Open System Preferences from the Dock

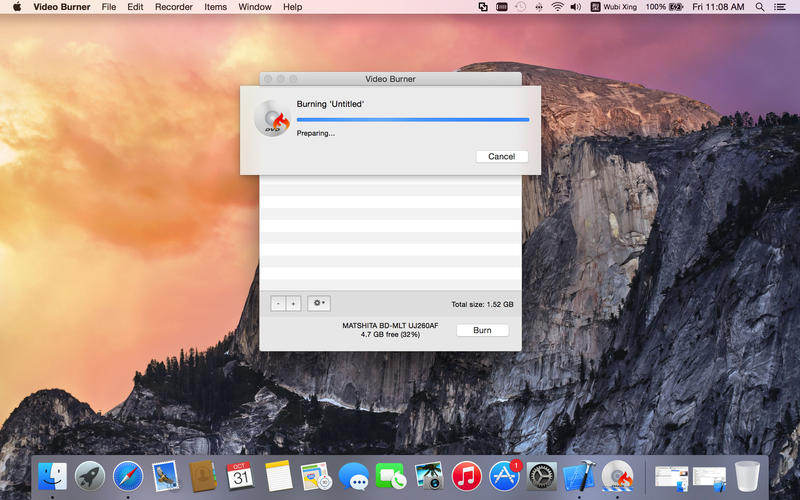(542, 475)
